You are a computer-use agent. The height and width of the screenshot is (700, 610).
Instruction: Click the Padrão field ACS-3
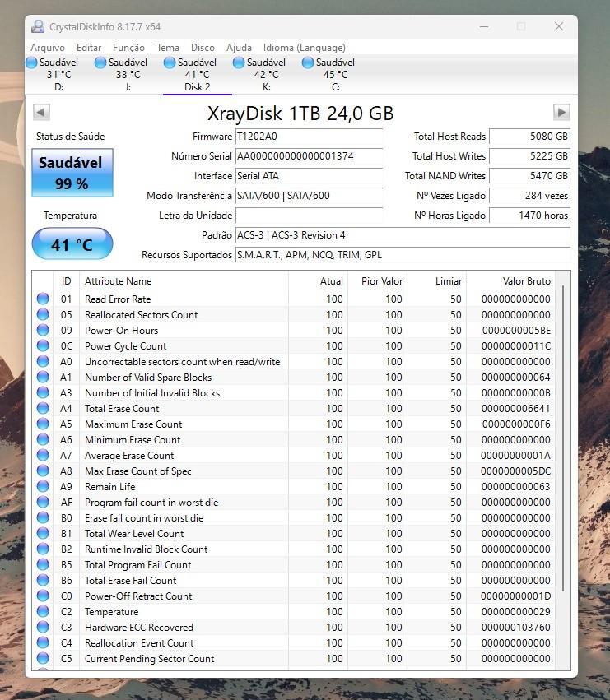pyautogui.click(x=403, y=235)
